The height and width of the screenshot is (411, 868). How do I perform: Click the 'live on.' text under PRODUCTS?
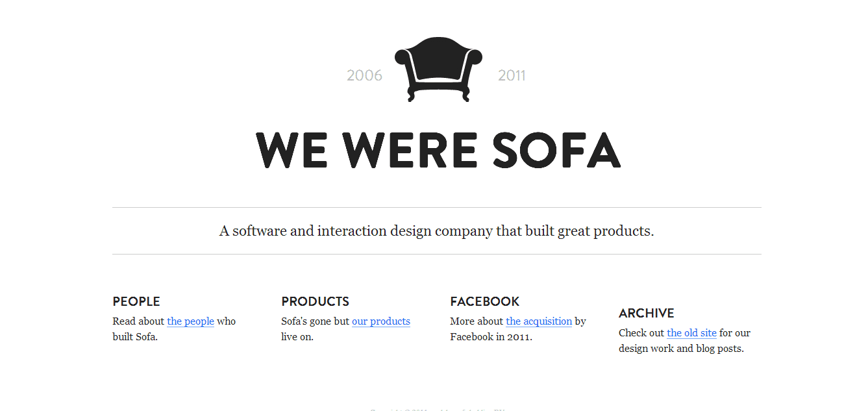coord(297,337)
